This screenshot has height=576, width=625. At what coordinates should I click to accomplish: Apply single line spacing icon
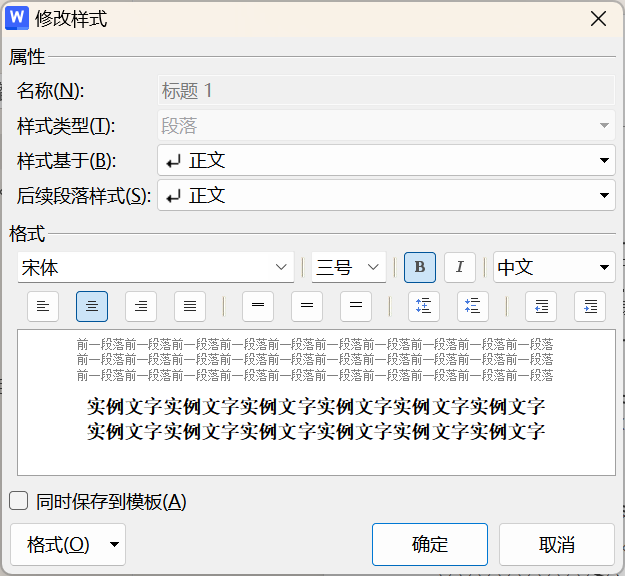(x=258, y=306)
